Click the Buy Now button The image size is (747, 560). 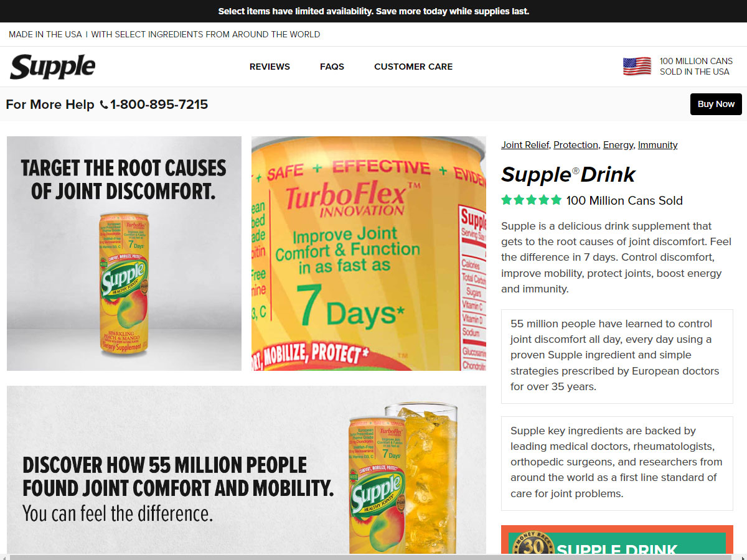tap(716, 104)
